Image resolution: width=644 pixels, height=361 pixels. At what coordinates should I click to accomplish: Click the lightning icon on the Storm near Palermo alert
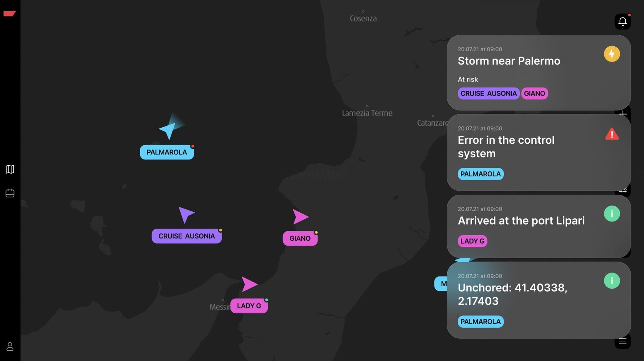pos(612,54)
